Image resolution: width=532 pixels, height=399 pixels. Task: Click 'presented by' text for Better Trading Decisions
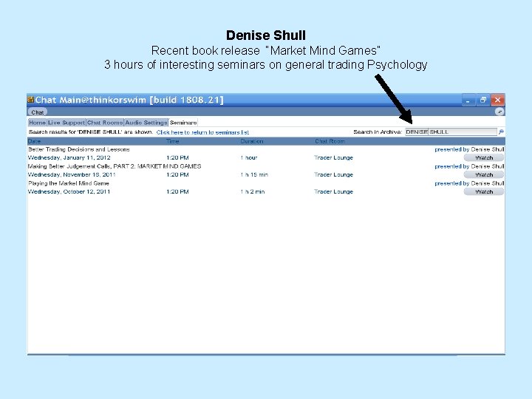(451, 149)
